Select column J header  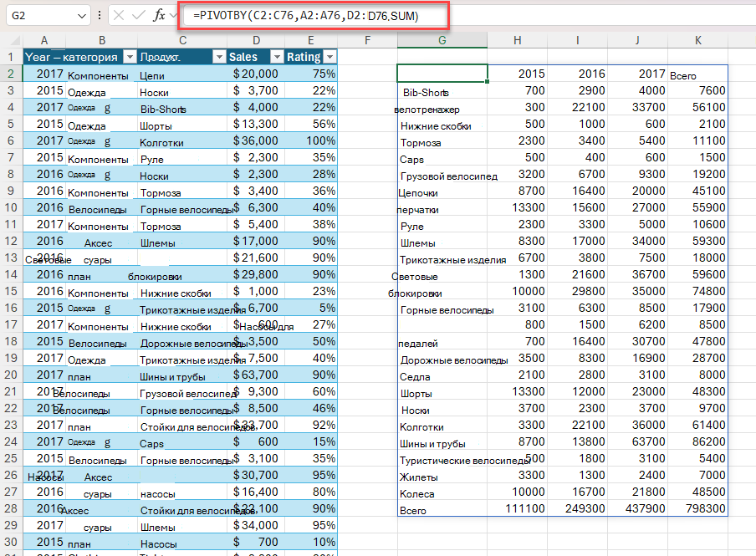[637, 40]
